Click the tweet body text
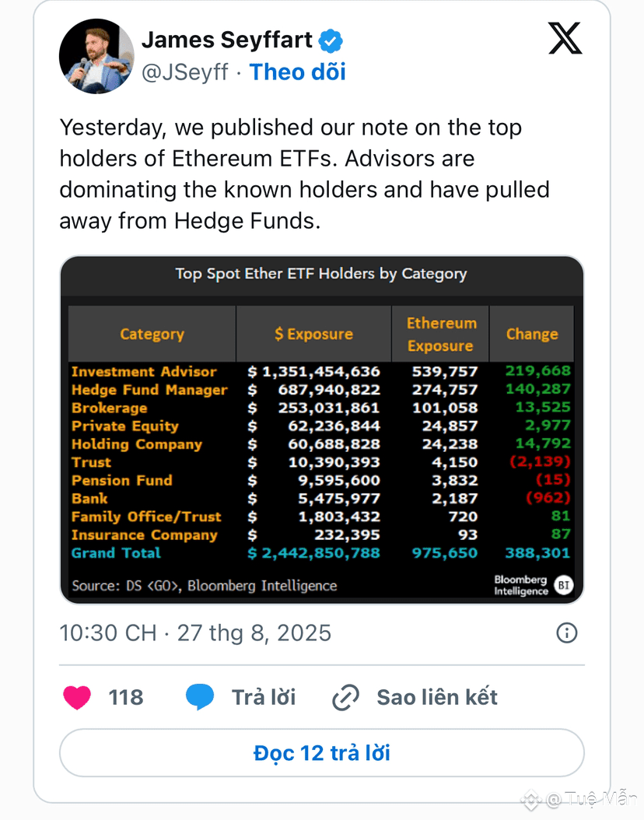This screenshot has height=820, width=644. [x=304, y=174]
